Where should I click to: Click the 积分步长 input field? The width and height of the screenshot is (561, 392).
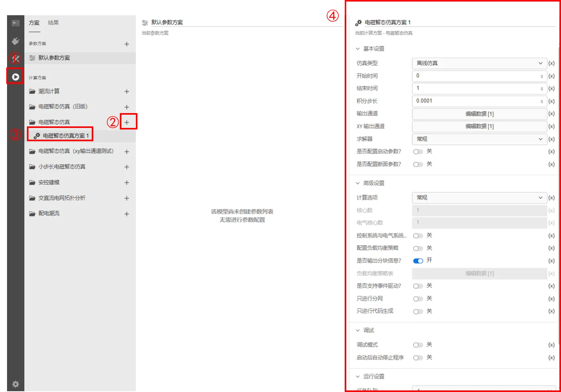point(476,101)
